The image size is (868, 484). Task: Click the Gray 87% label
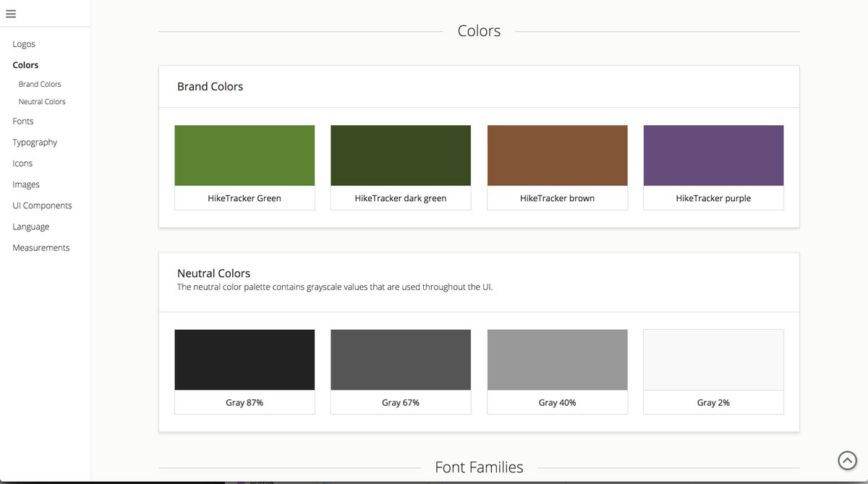[x=244, y=402]
